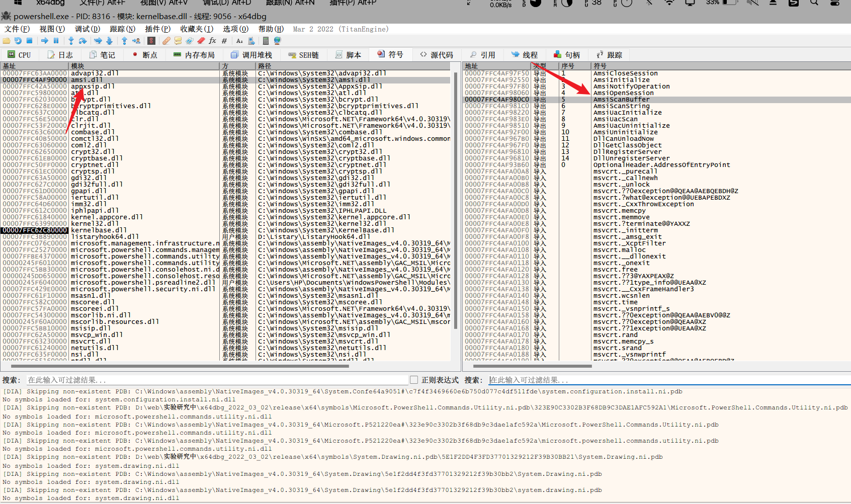Viewport: 851px width, 504px height.
Task: Open the Intermodular Calls icon
Action: point(251,41)
